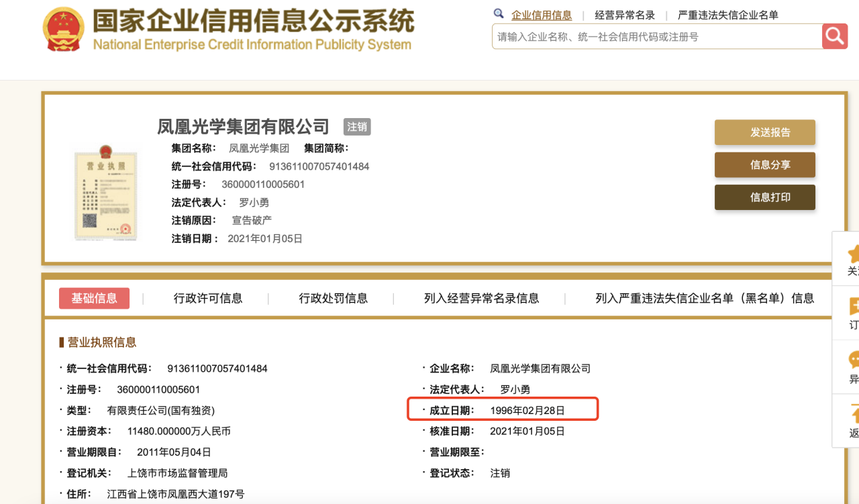Select the 严重违法失信企业名单 search category
The width and height of the screenshot is (859, 504).
click(x=728, y=15)
